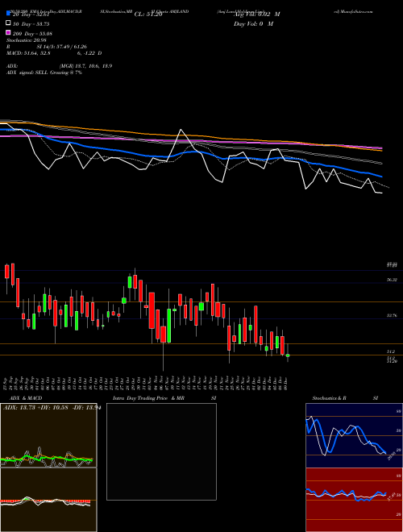Click the 'ADX: 13.73 +DY: 10.58 -DY: 13.94' header
The height and width of the screenshot is (532, 403).
[52, 408]
